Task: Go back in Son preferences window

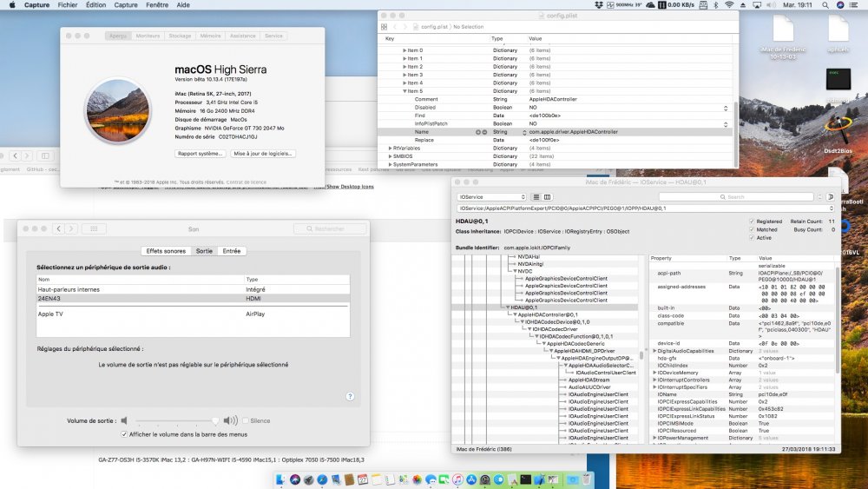Action: pos(59,228)
